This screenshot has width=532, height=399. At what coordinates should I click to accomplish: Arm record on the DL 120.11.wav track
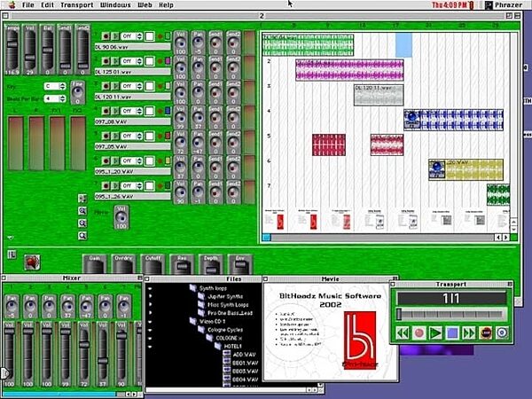(106, 86)
